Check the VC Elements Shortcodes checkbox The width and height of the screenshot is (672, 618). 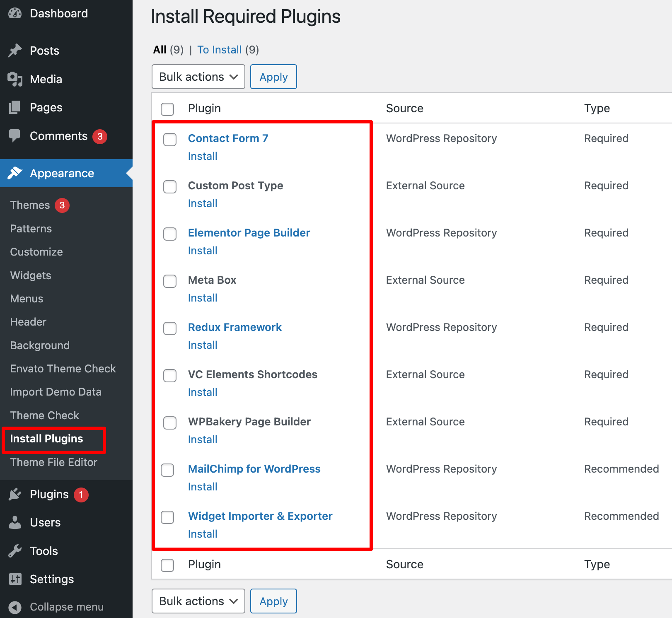coord(170,376)
